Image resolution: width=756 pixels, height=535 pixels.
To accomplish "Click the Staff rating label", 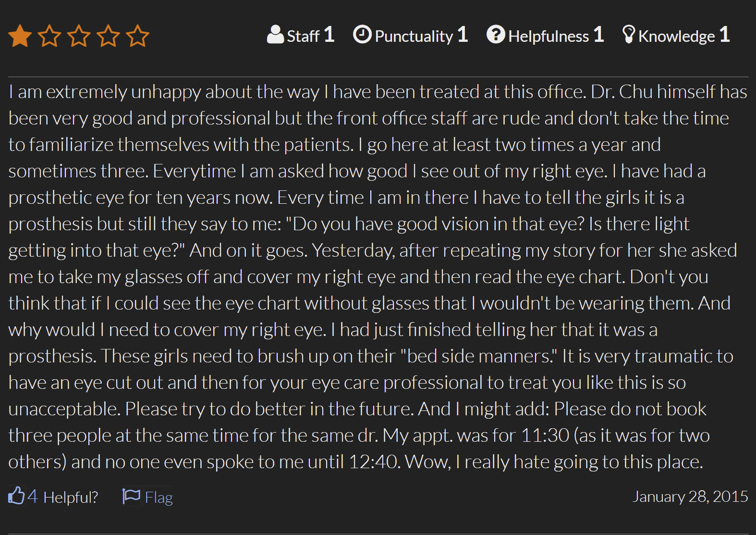I will (x=303, y=36).
